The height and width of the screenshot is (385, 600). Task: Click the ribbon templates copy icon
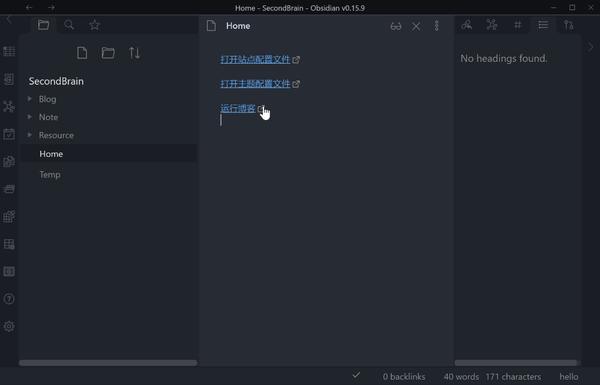coord(9,161)
